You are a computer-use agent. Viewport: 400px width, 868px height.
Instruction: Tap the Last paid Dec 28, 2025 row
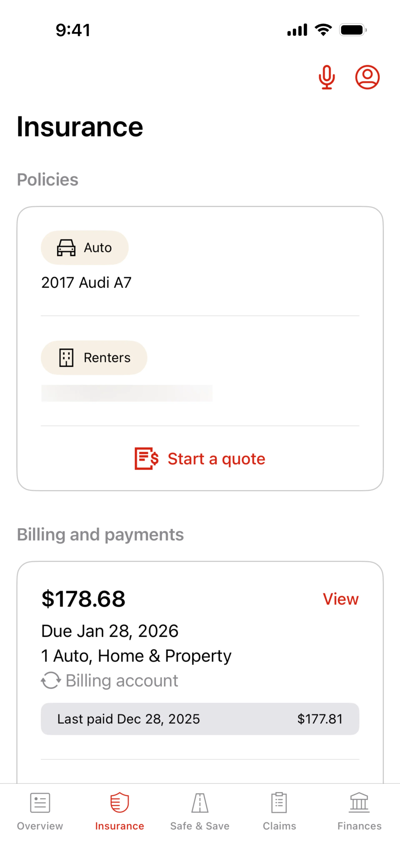pyautogui.click(x=200, y=719)
